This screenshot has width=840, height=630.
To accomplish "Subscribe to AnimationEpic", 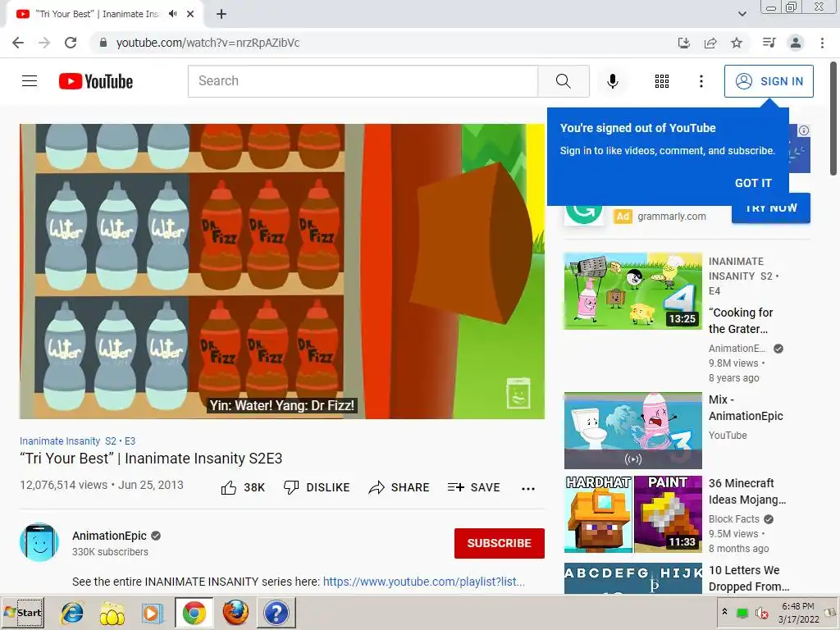I will [500, 543].
